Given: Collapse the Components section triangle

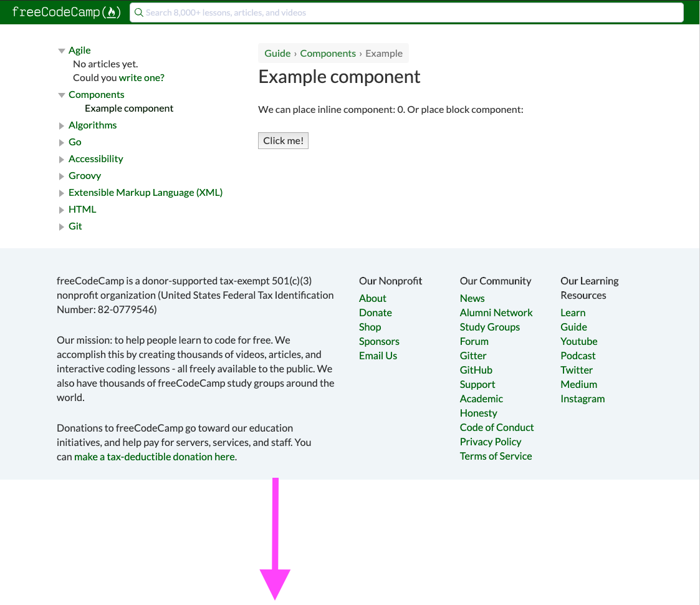Looking at the screenshot, I should [x=62, y=95].
